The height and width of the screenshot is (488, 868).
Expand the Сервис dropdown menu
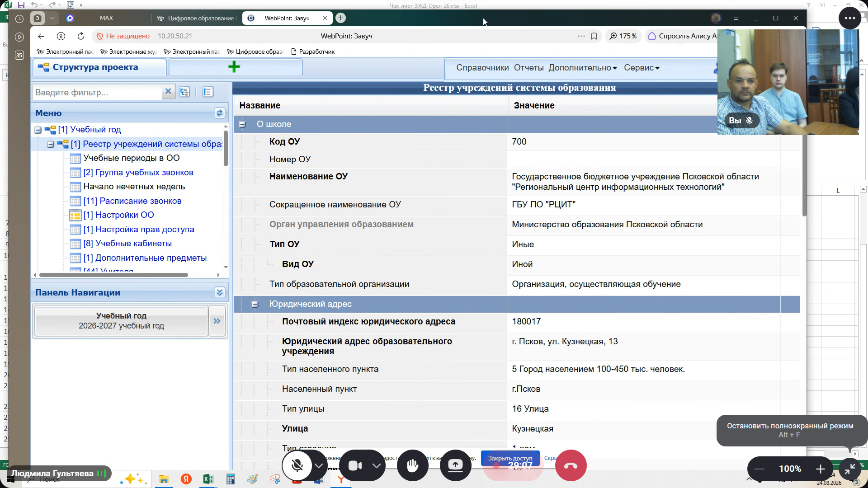(x=642, y=68)
